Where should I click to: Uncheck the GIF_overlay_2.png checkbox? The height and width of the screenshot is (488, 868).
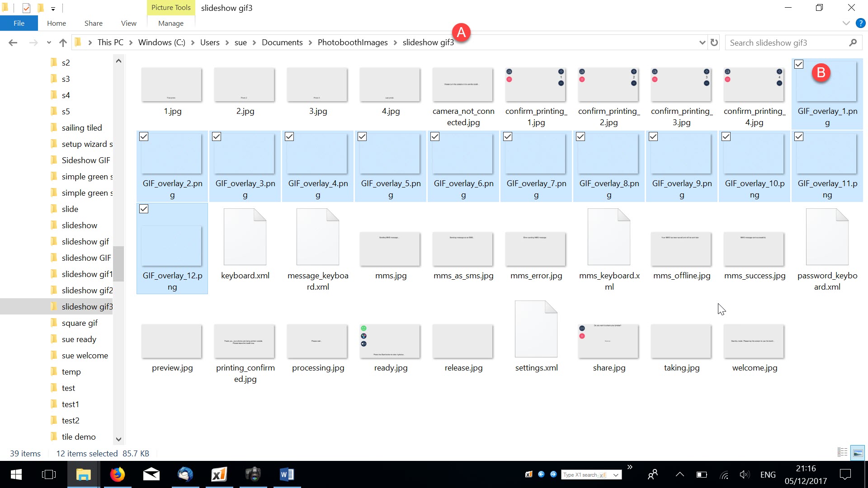coord(144,136)
